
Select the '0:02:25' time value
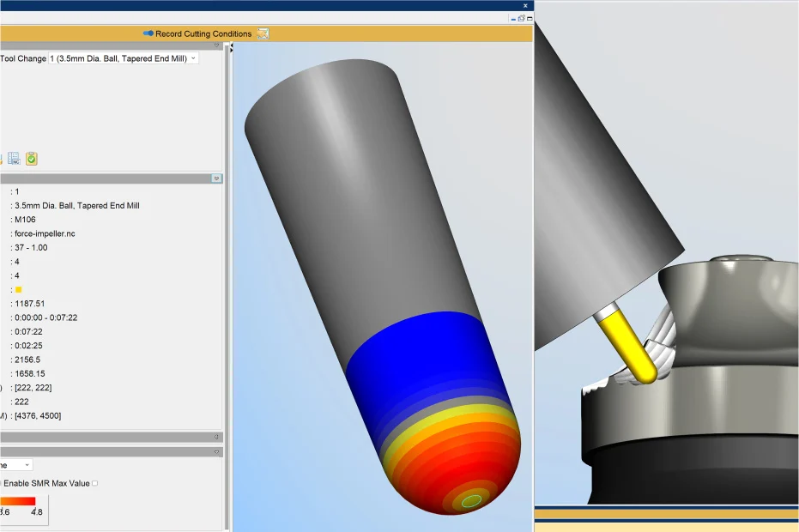(x=28, y=346)
